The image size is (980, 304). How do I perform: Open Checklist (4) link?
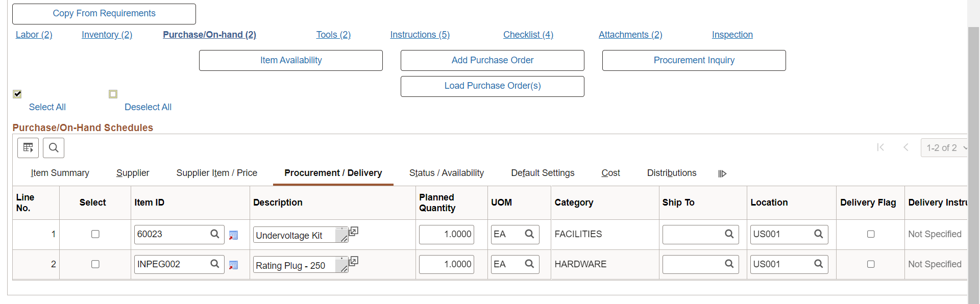pyautogui.click(x=528, y=35)
